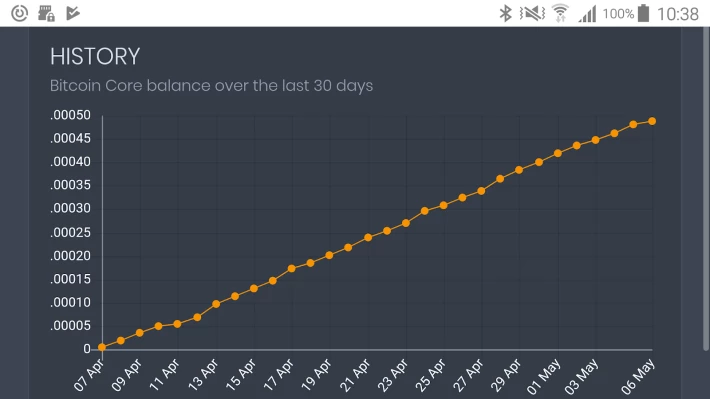Tap the 27 Apr x-axis label
710x399 pixels.
pos(468,375)
